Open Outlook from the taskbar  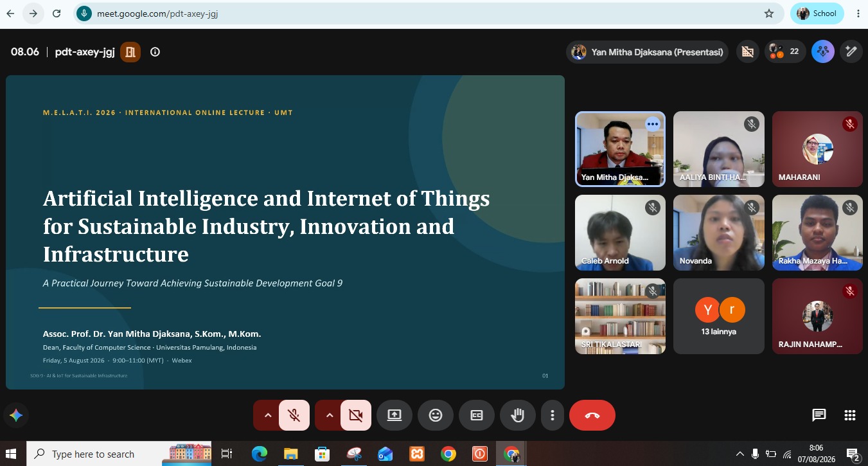(x=385, y=454)
